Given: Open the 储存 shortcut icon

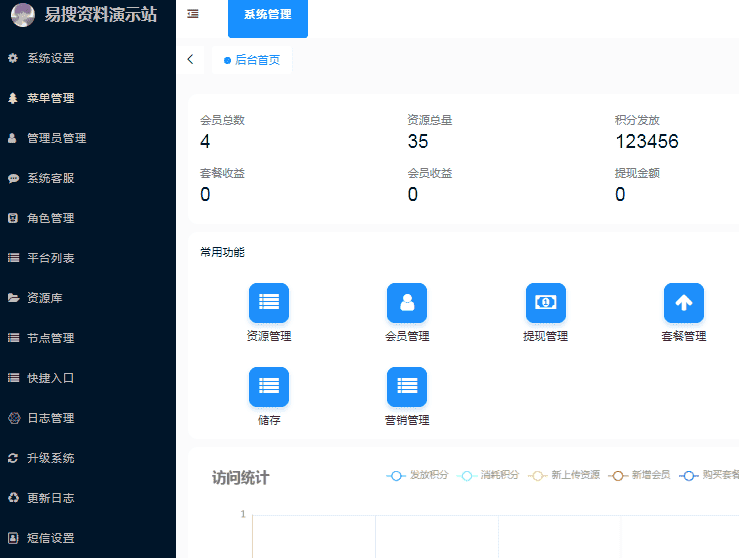Looking at the screenshot, I should (x=269, y=386).
